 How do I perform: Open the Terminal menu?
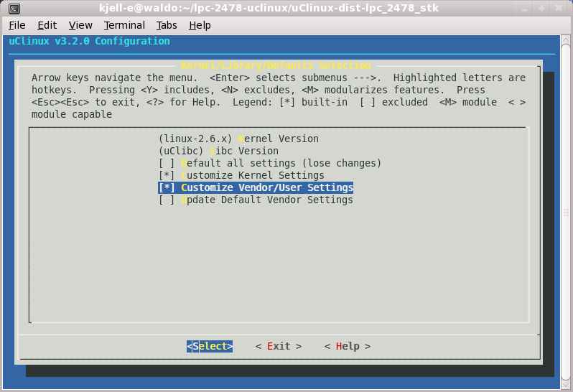coord(124,25)
